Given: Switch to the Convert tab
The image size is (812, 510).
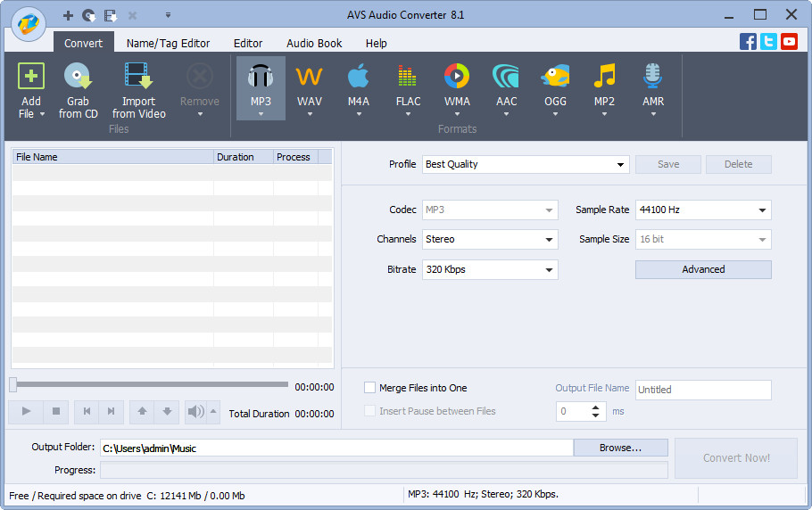Looking at the screenshot, I should 83,43.
